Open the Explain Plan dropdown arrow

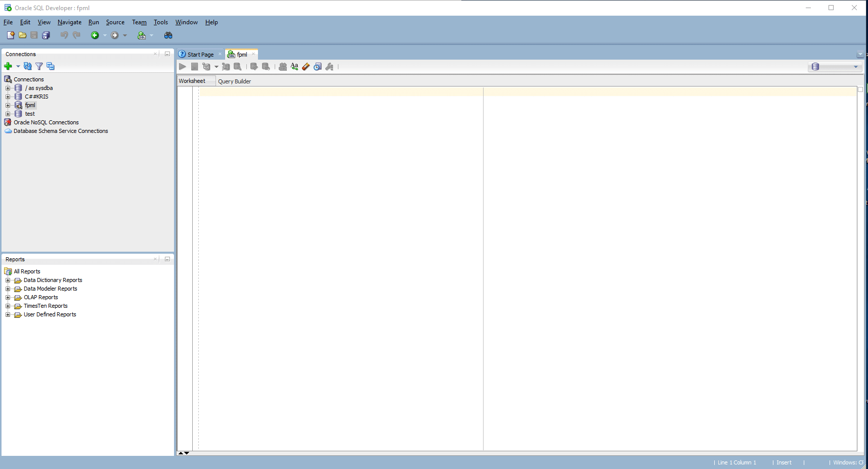pyautogui.click(x=216, y=67)
